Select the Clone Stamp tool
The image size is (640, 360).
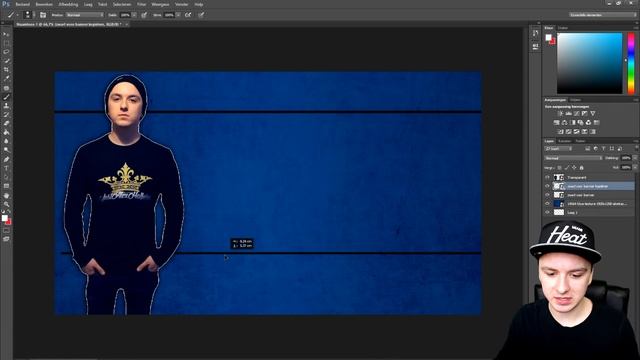coord(6,105)
